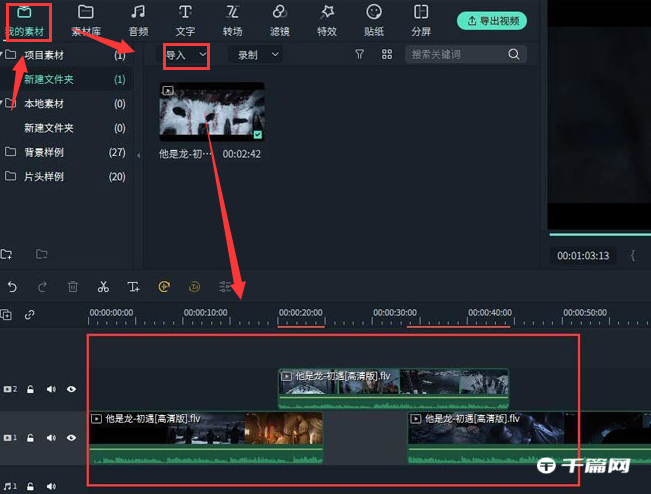The height and width of the screenshot is (494, 651).
Task: Click the search magnifier icon
Action: [x=514, y=54]
